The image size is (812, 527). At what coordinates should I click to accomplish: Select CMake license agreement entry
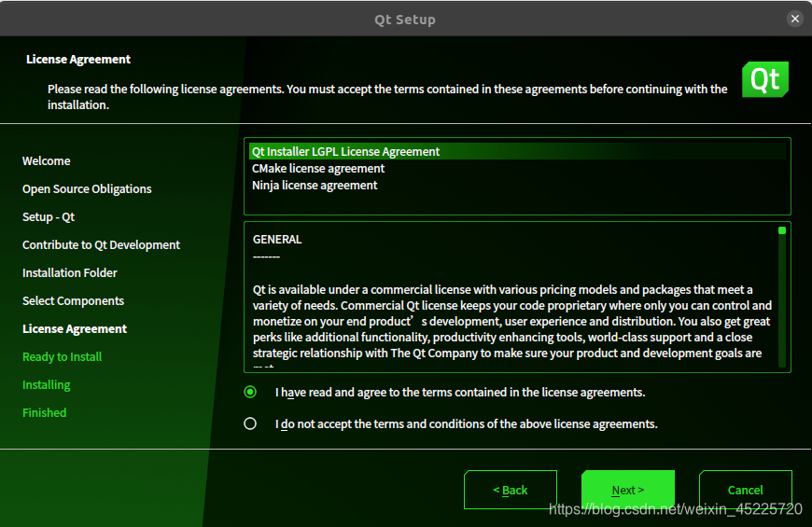[517, 168]
